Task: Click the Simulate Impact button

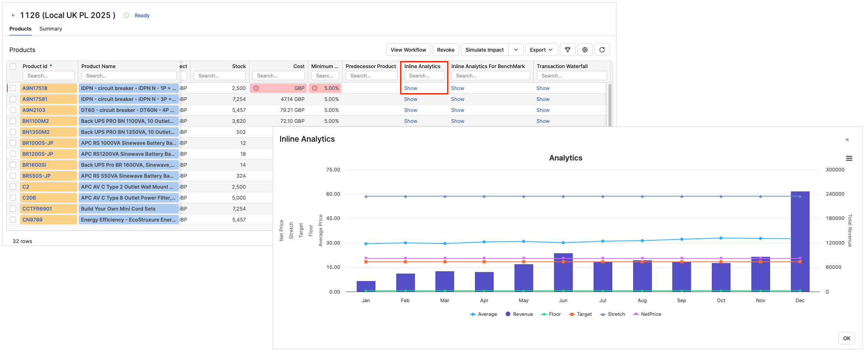Action: (x=485, y=50)
